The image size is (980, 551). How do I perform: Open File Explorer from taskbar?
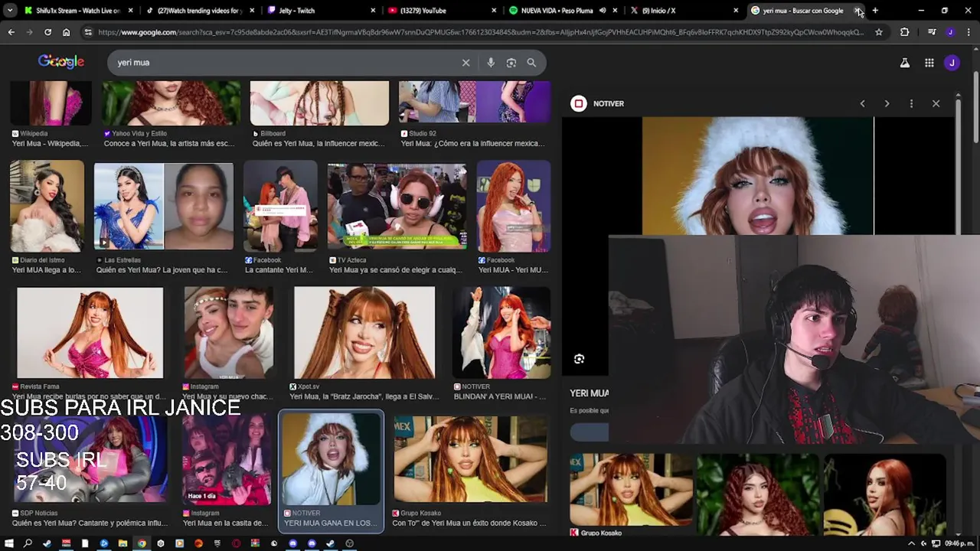coord(122,543)
